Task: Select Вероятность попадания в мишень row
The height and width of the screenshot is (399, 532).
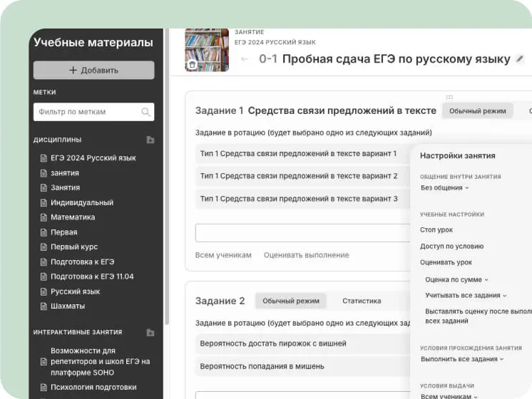Action: click(302, 366)
